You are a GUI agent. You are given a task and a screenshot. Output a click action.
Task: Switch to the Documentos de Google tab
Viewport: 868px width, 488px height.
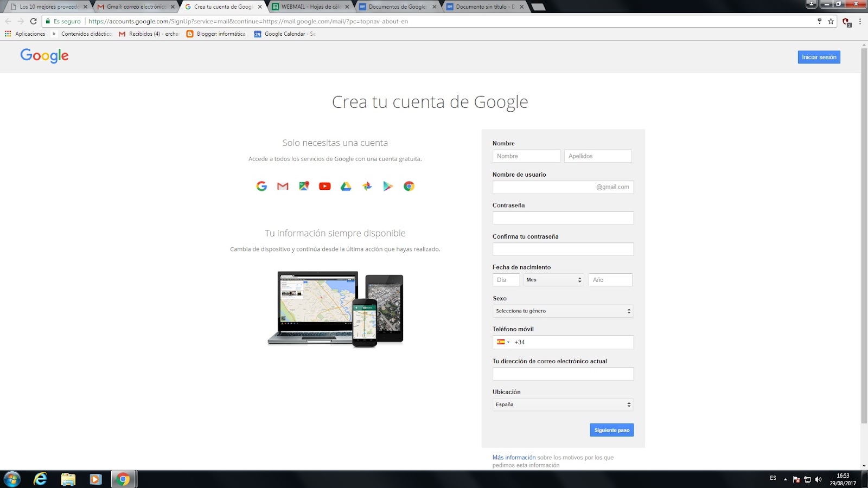pos(398,7)
